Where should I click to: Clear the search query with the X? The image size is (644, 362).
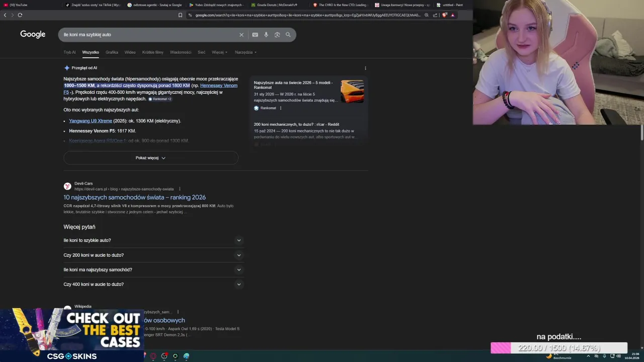[242, 35]
